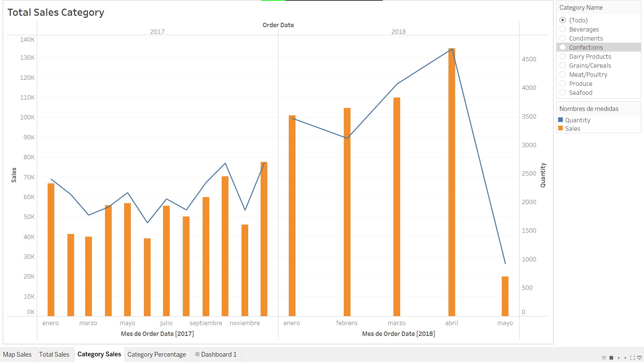Click the 2018 year column header
The height and width of the screenshot is (362, 644).
(x=398, y=32)
